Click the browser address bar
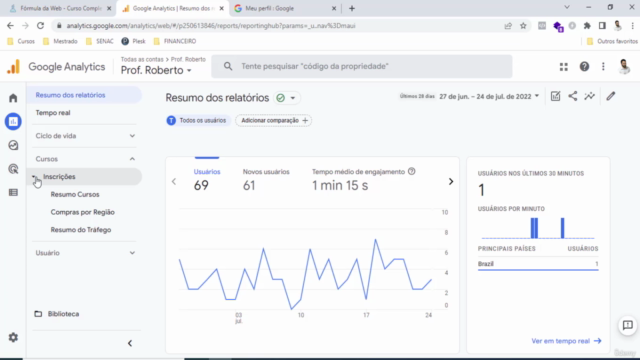The width and height of the screenshot is (640, 360). pos(278,26)
